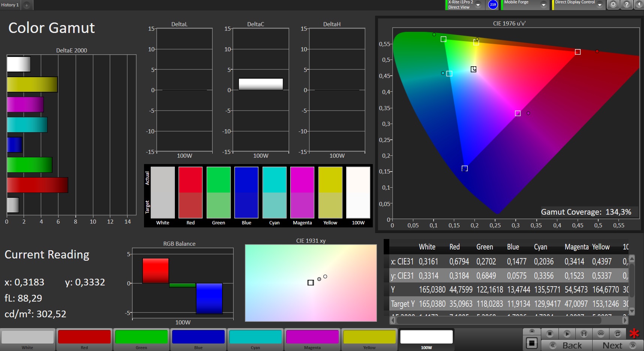Click the Target Y row label
The width and height of the screenshot is (644, 351).
tap(403, 304)
